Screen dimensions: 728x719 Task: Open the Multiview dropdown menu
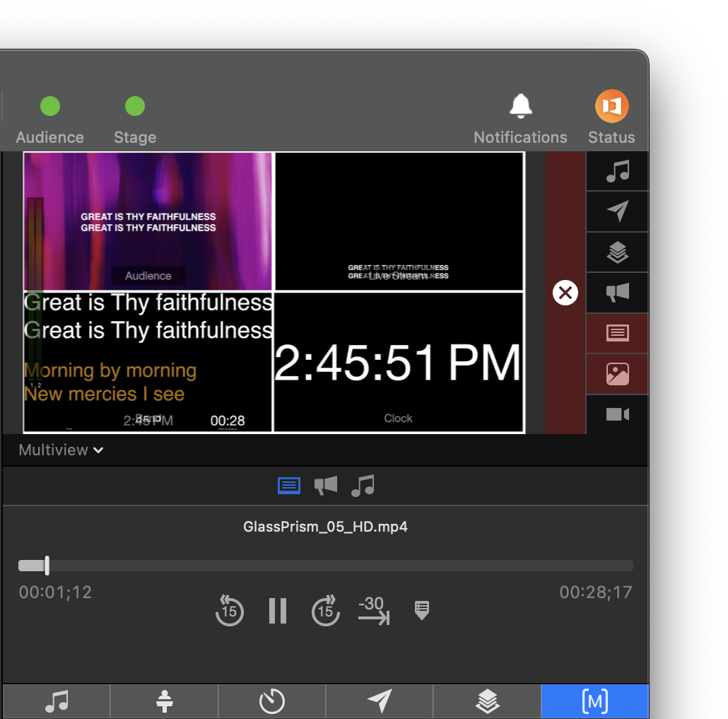coord(61,450)
